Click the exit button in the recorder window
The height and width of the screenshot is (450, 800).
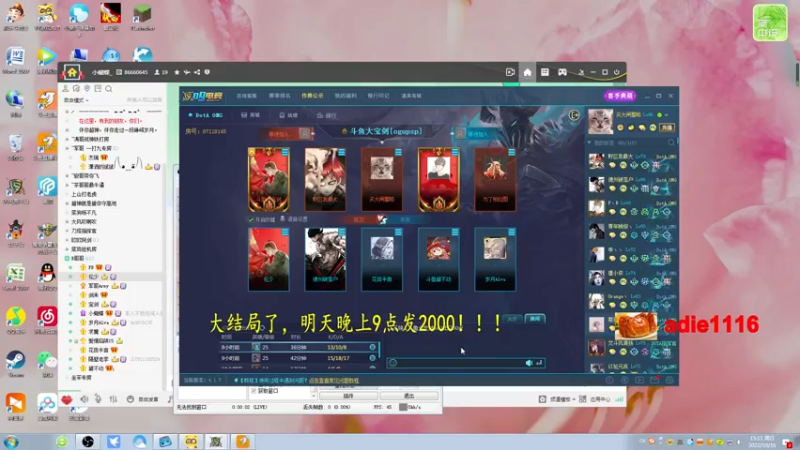coord(409,396)
